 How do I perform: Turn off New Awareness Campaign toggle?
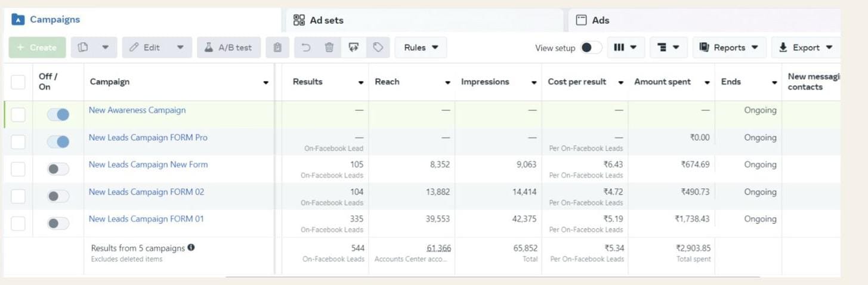pyautogui.click(x=58, y=114)
